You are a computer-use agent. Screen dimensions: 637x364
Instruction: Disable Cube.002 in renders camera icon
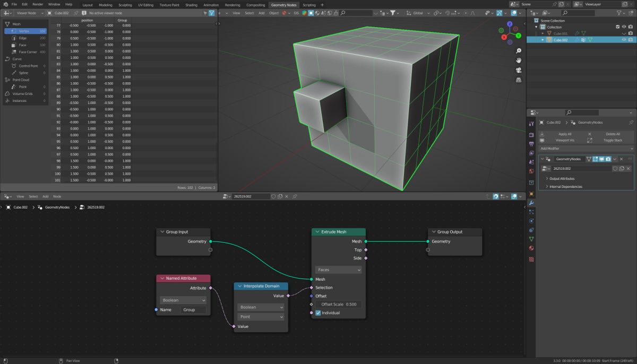coord(631,40)
